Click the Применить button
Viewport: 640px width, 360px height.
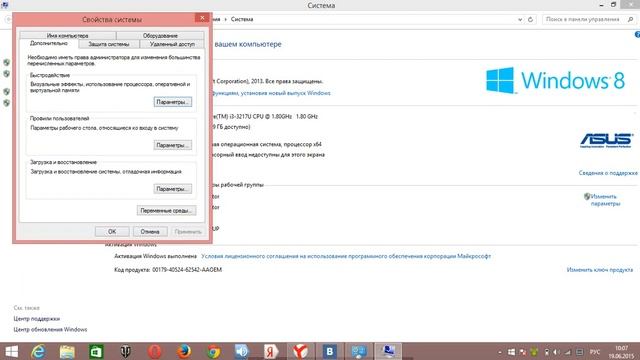pos(188,231)
